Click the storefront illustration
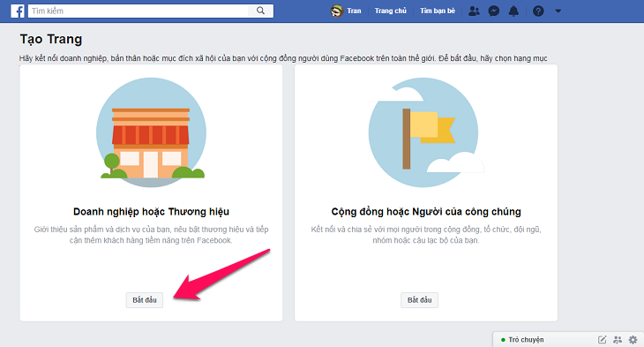 (151, 132)
